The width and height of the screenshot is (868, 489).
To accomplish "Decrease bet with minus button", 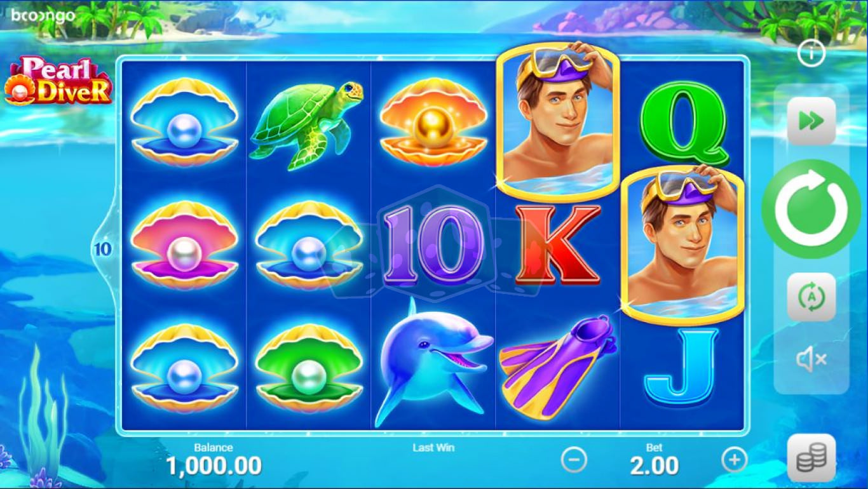I will coord(574,459).
